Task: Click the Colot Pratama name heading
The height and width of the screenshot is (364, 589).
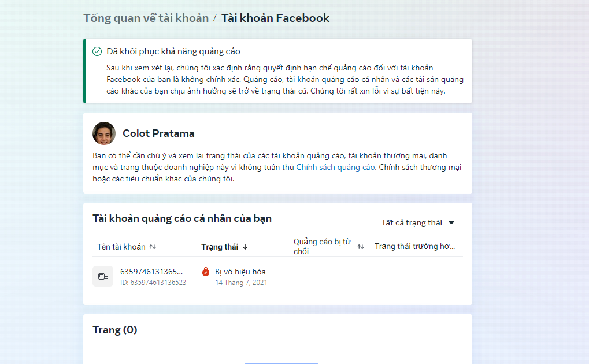Action: click(158, 133)
